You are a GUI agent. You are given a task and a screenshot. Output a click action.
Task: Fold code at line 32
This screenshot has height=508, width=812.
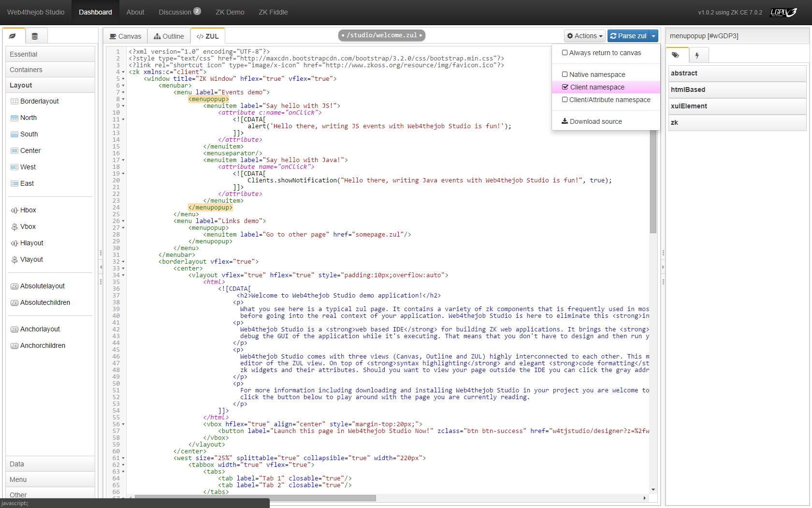point(123,262)
